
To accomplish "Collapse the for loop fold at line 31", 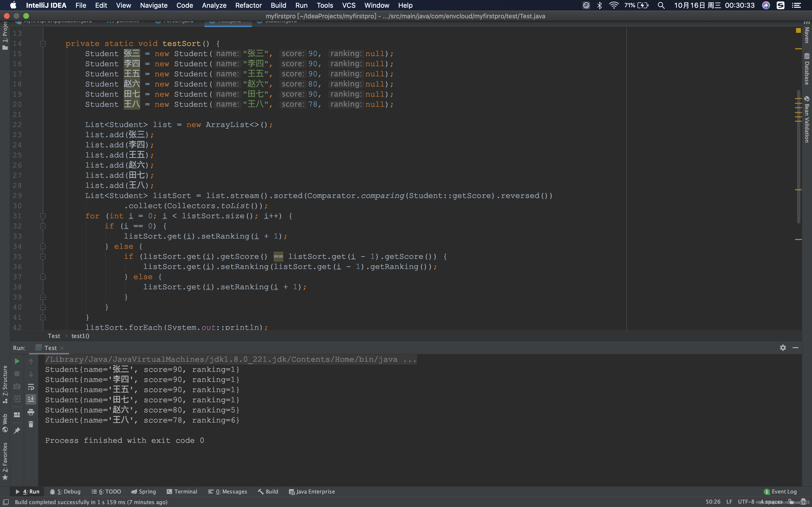I will (43, 216).
